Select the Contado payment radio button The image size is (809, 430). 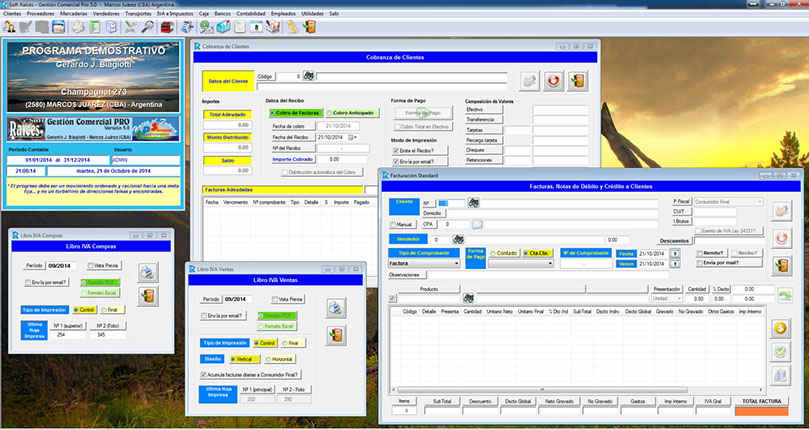[493, 254]
